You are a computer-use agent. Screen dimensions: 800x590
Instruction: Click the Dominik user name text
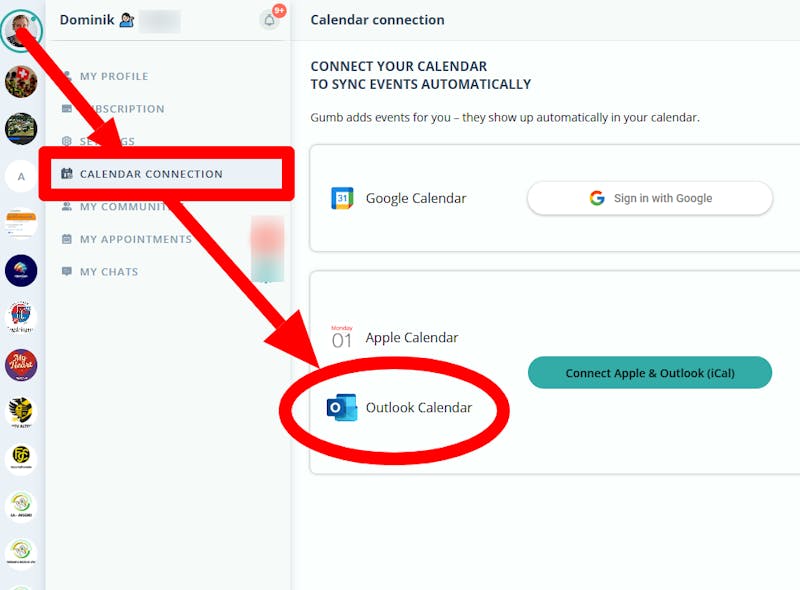(x=87, y=20)
